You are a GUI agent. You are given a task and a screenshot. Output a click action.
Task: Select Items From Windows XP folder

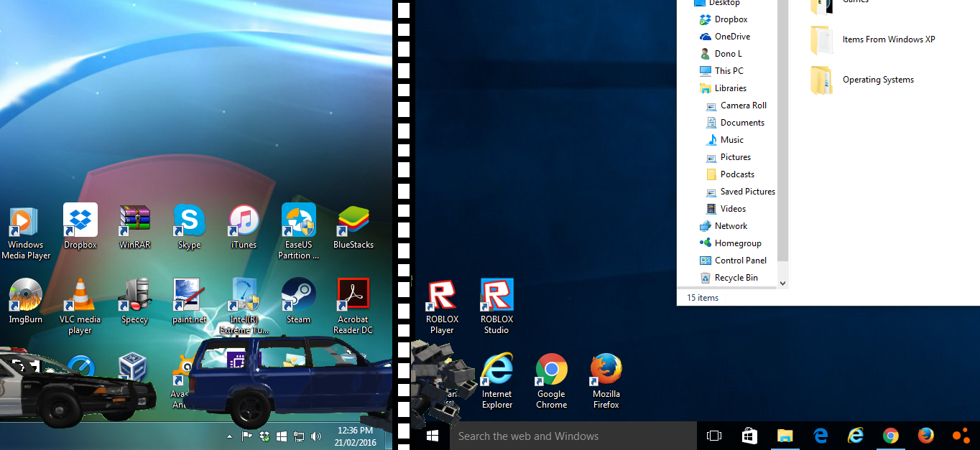(873, 40)
